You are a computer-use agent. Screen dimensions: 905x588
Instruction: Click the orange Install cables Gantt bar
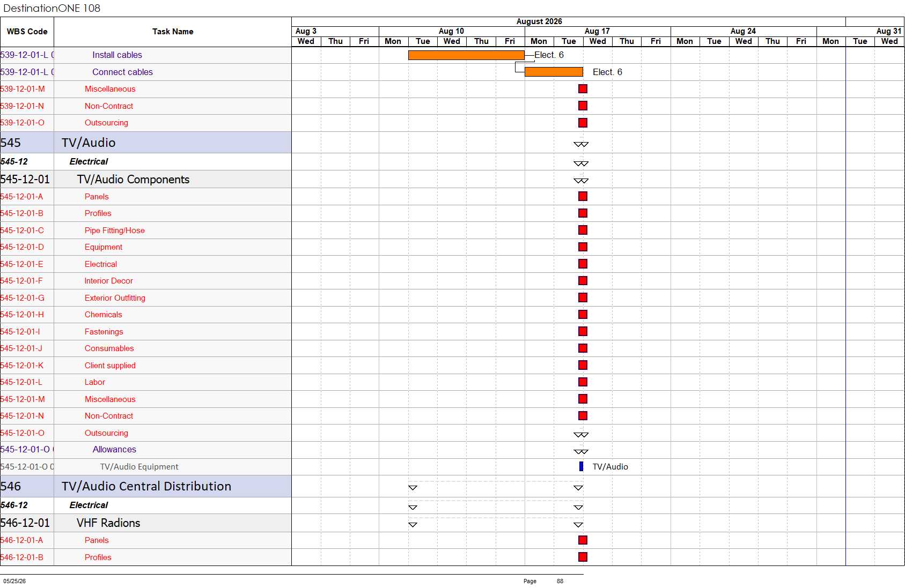tap(466, 55)
